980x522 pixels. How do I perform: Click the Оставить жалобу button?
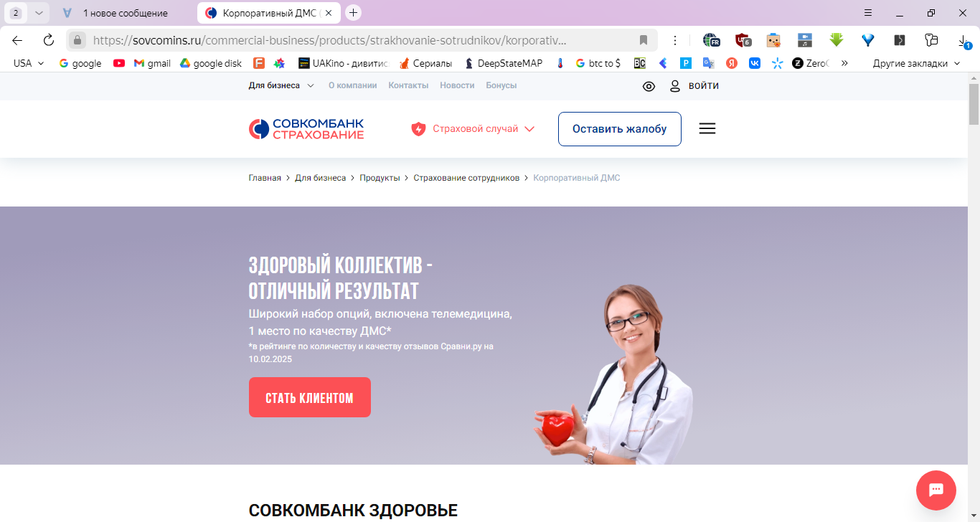point(620,129)
